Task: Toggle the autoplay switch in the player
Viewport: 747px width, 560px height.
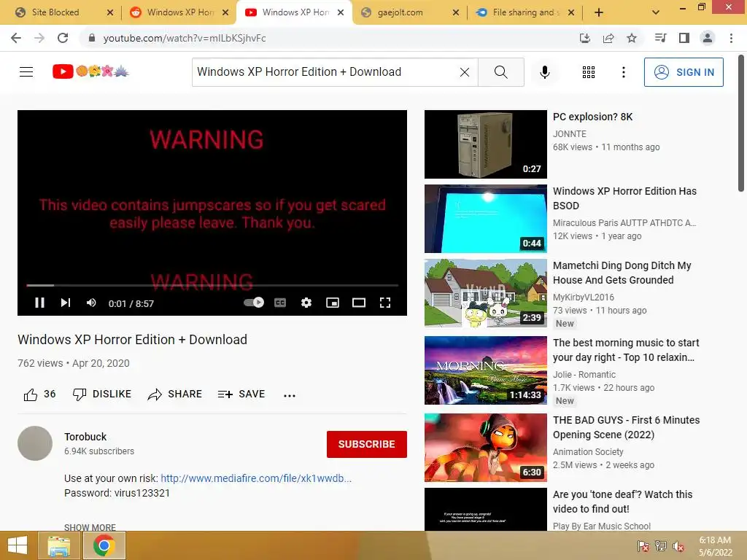Action: point(253,303)
